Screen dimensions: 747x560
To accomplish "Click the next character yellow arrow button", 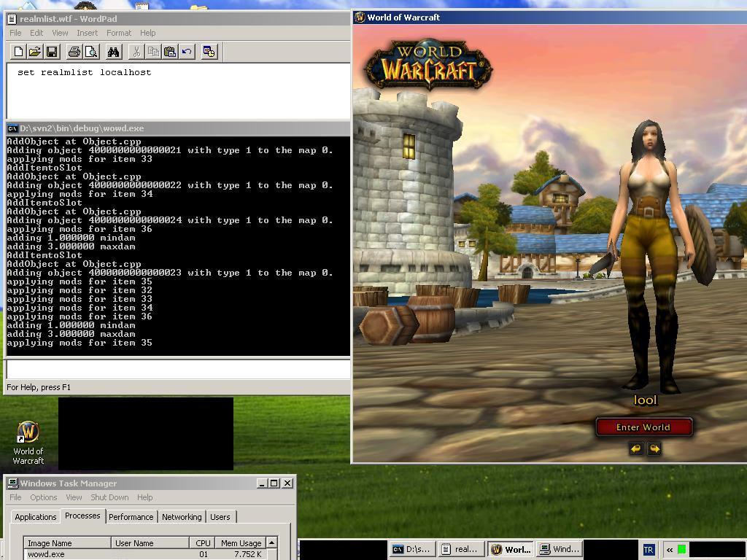I will pos(654,448).
